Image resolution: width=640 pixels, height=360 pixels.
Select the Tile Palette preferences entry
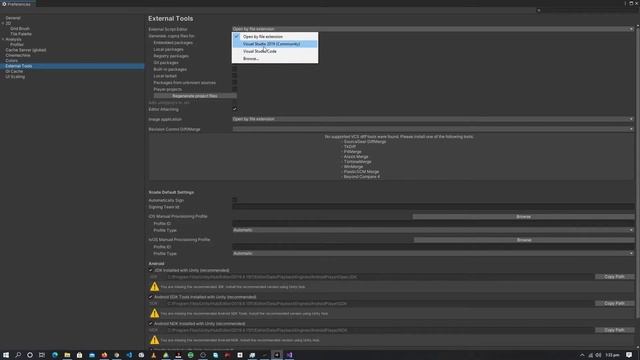pos(21,34)
